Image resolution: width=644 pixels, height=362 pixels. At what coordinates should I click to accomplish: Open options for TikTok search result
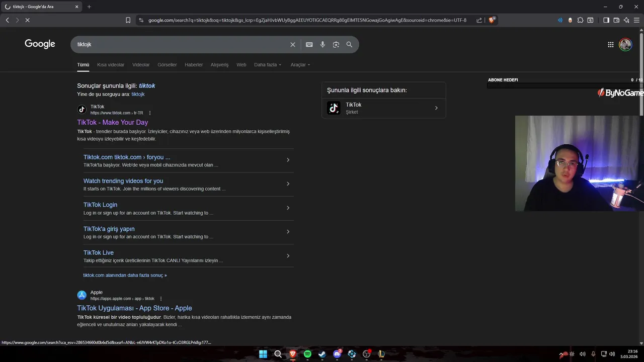pos(150,113)
